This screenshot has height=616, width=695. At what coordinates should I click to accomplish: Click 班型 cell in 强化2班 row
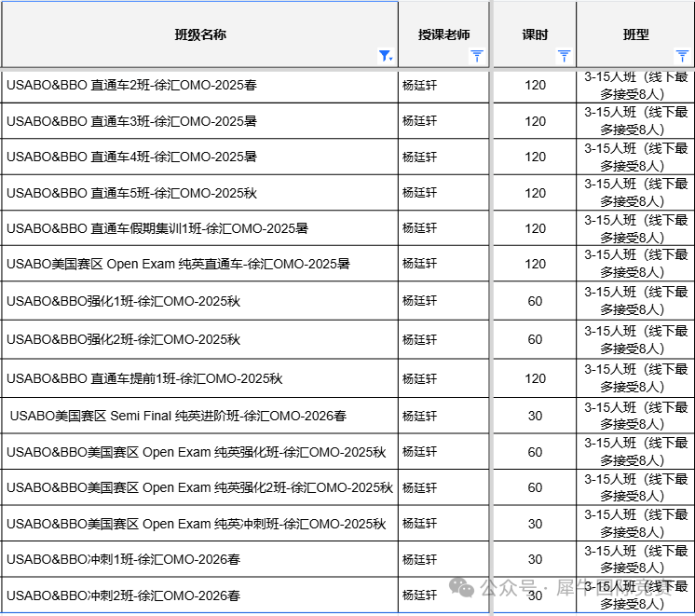(635, 340)
